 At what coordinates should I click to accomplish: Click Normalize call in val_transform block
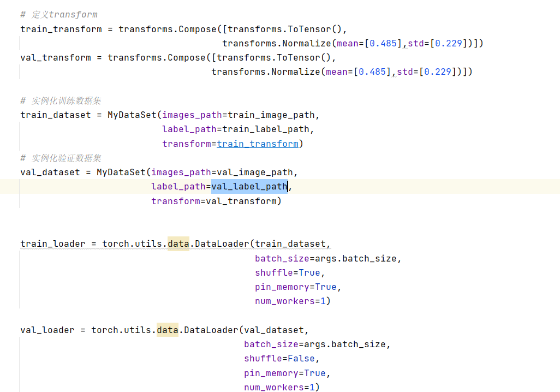342,72
